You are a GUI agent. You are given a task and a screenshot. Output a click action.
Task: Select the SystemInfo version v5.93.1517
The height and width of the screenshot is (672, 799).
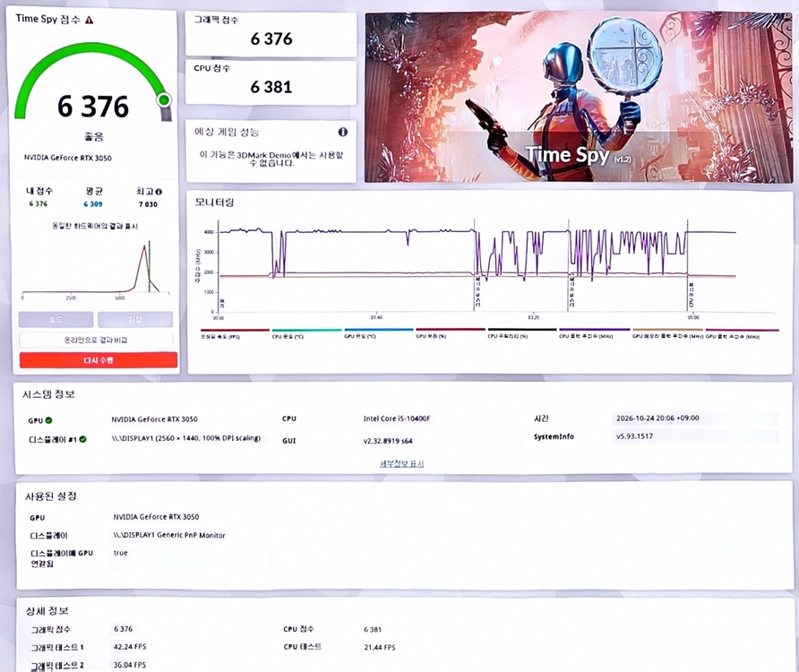pos(634,436)
